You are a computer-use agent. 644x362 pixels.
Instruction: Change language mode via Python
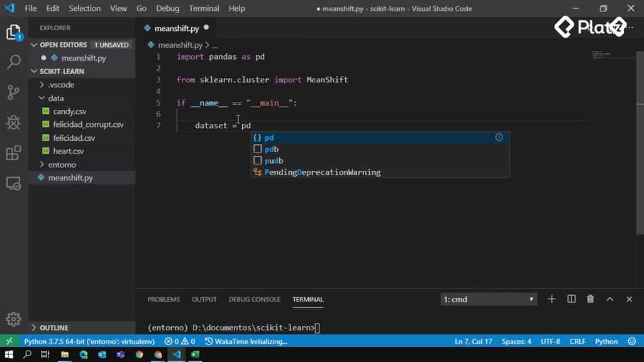pyautogui.click(x=606, y=341)
